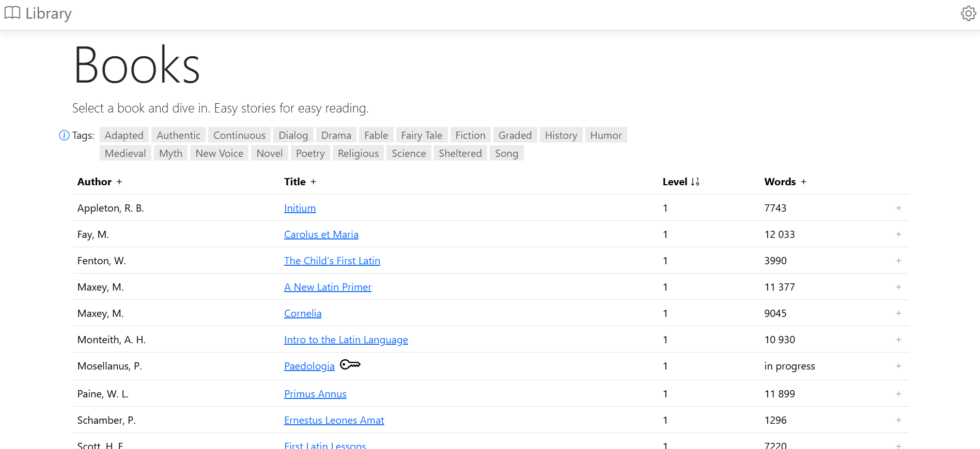The image size is (980, 449).
Task: Filter books by History tag
Action: (561, 135)
